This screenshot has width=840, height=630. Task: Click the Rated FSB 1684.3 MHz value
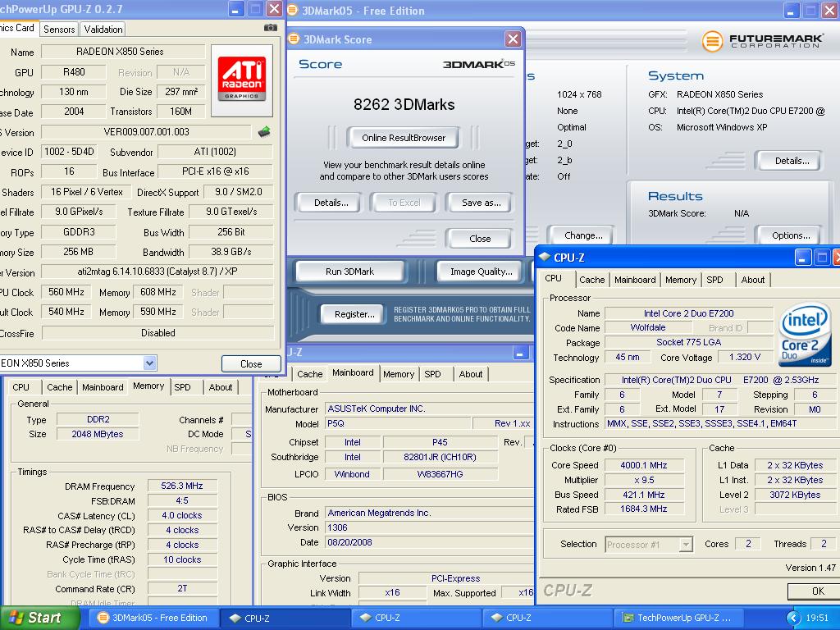[645, 509]
